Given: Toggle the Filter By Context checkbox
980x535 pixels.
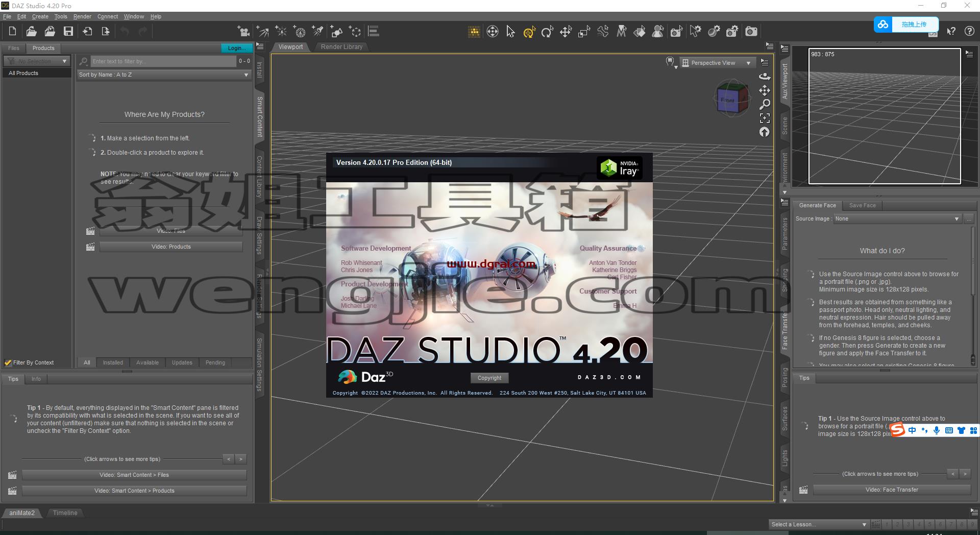Looking at the screenshot, I should (x=8, y=363).
